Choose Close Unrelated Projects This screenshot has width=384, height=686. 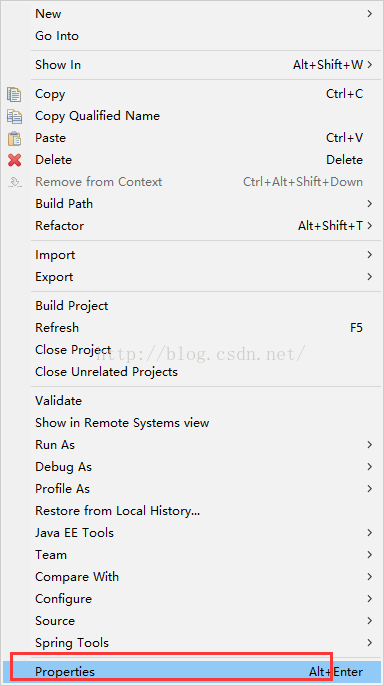pyautogui.click(x=192, y=372)
